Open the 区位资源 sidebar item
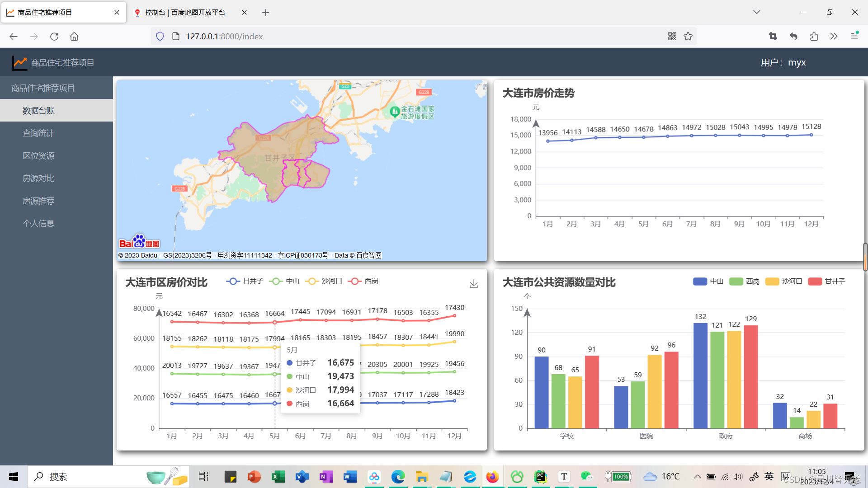 click(x=57, y=155)
